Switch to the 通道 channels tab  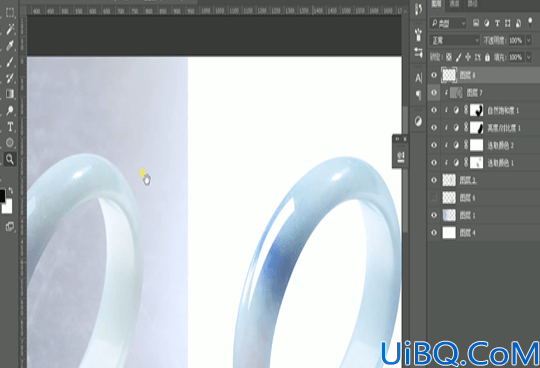coord(455,4)
